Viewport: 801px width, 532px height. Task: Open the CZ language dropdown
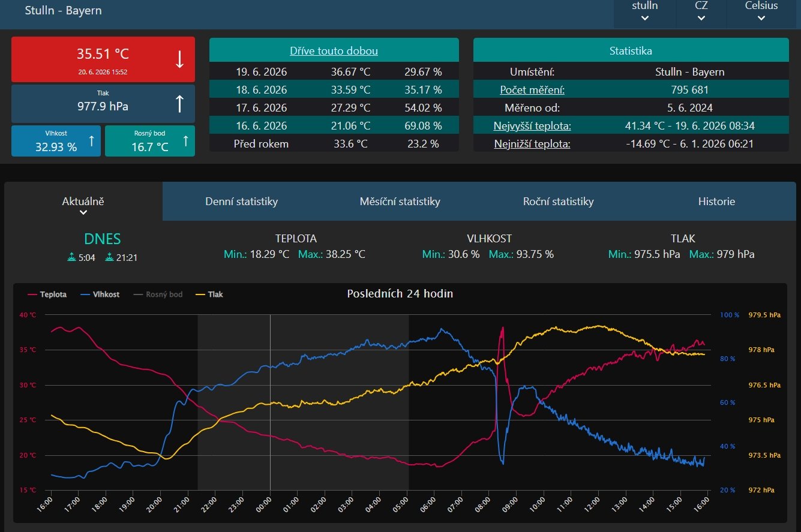coord(701,11)
